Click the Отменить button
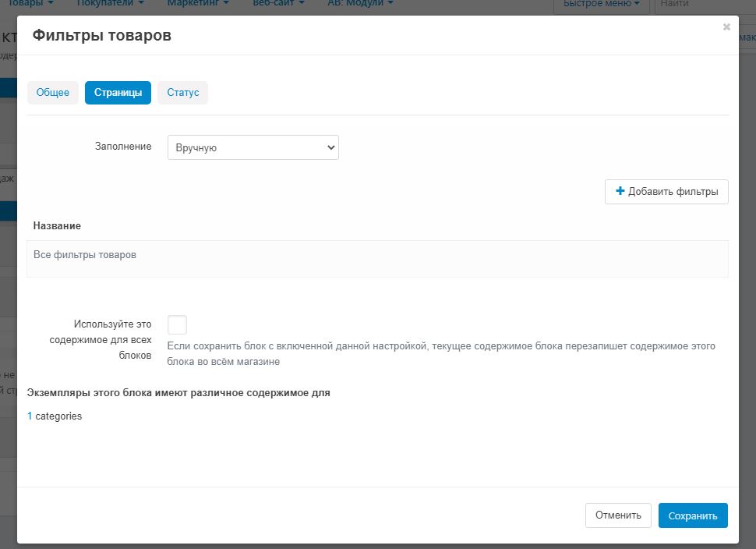The width and height of the screenshot is (756, 549). click(618, 515)
